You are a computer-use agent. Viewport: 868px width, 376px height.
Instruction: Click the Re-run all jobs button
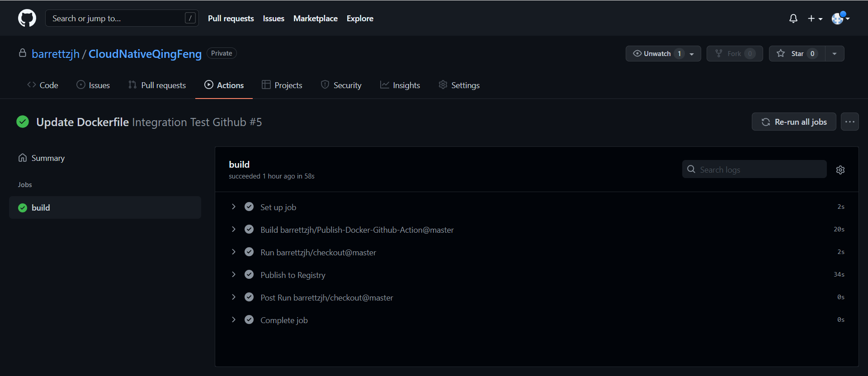click(x=794, y=122)
